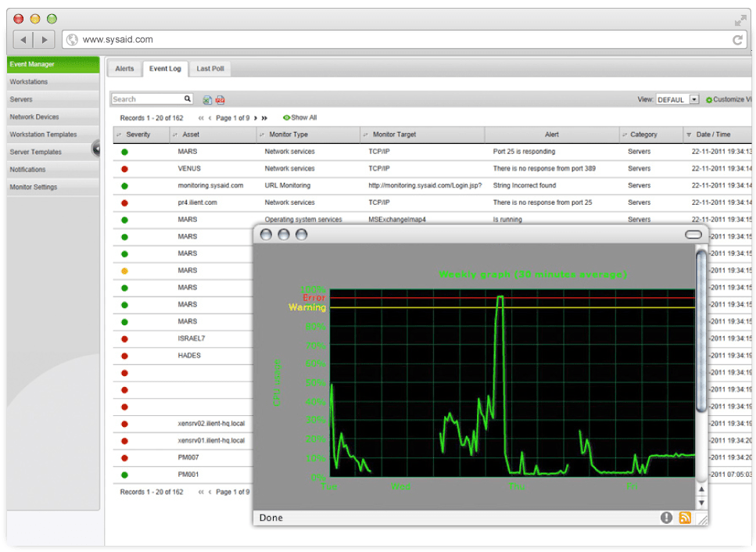756x552 pixels.
Task: Click the xensrv02.ilient-hq.local asset entry
Action: pos(211,424)
